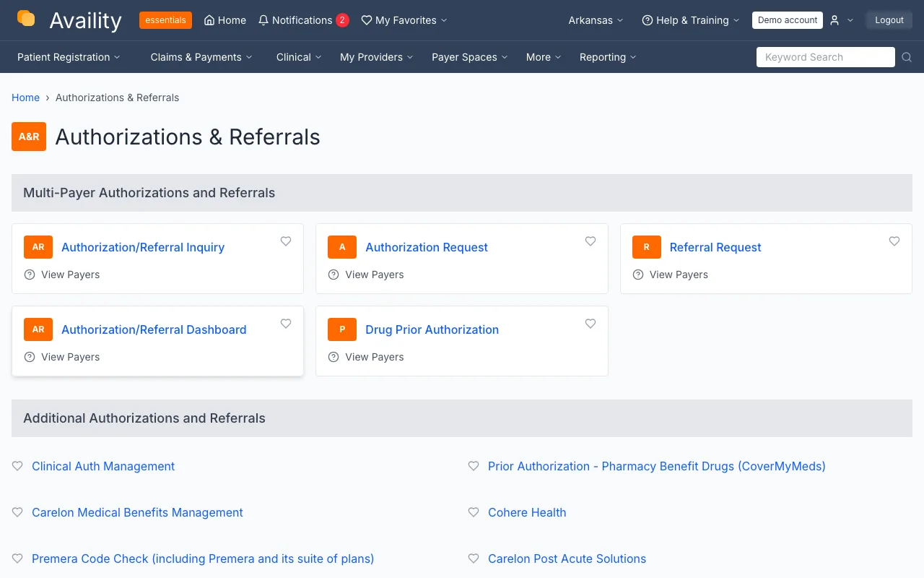Expand the More menu
The width and height of the screenshot is (924, 578).
coord(544,57)
